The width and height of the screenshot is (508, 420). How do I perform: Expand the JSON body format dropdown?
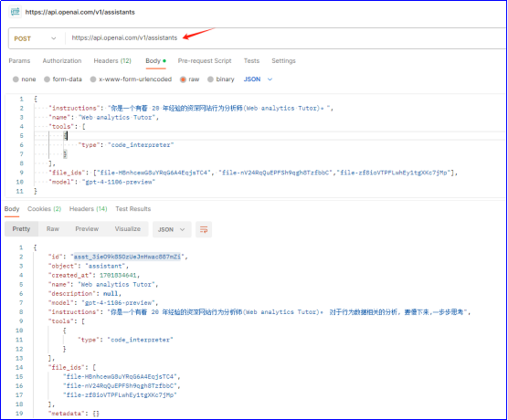tap(258, 79)
